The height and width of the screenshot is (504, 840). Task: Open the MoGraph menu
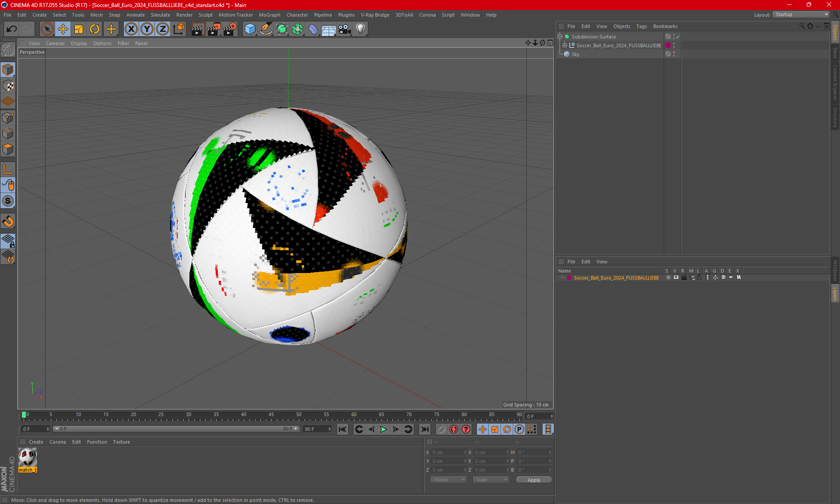[269, 15]
